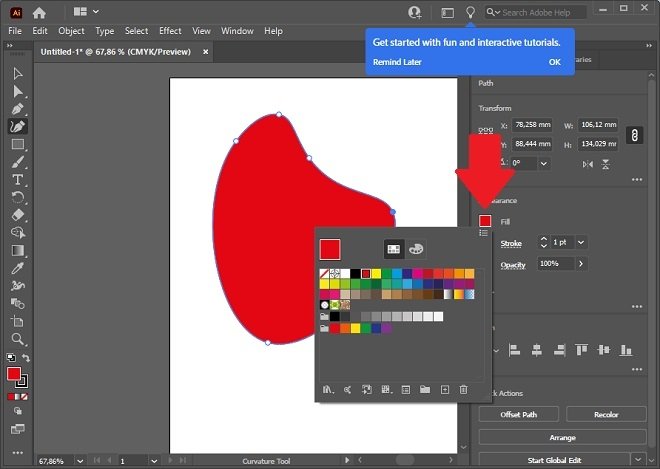Screen dimensions: 660x469
Task: Select the Curvature tool in toolbar
Action: coord(18,126)
